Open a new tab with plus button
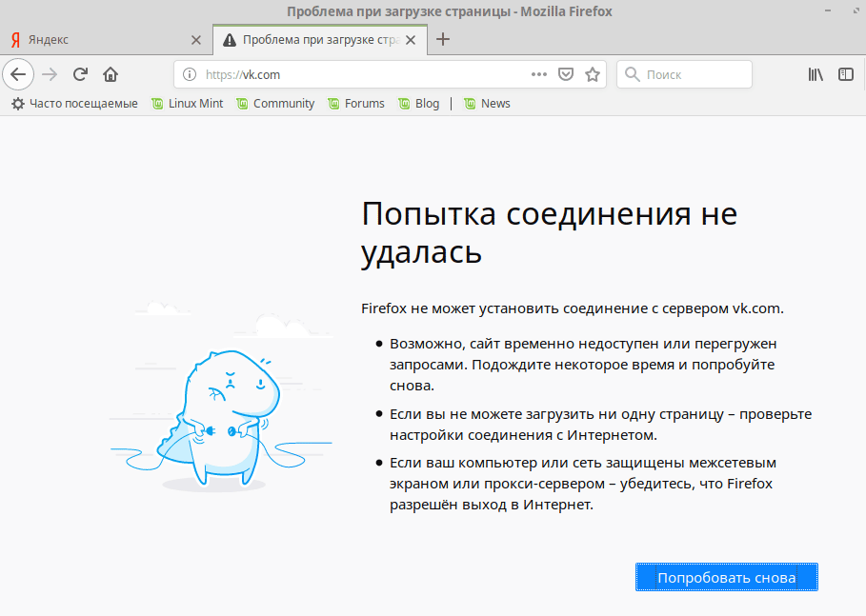The width and height of the screenshot is (866, 616). click(x=443, y=40)
